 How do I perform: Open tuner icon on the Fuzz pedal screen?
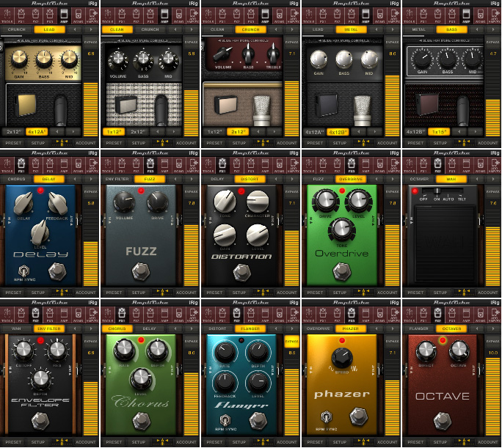[162, 292]
